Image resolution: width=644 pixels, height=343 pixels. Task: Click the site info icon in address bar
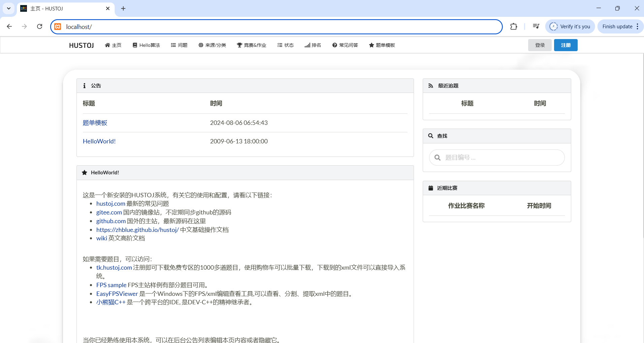coord(58,27)
